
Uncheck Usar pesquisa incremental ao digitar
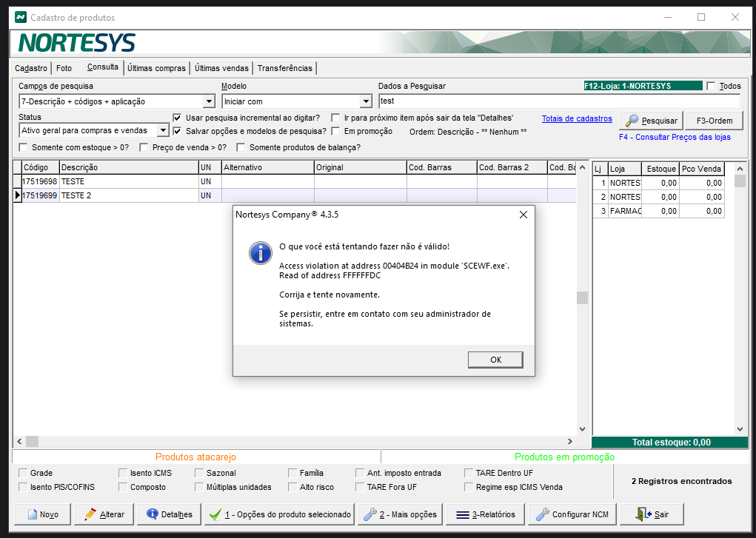pos(177,118)
